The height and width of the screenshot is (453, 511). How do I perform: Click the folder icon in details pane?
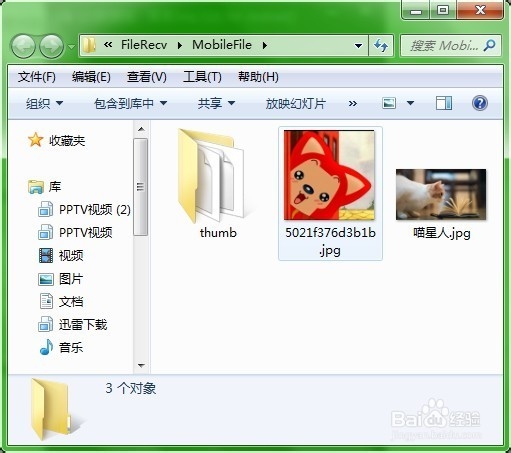click(x=52, y=410)
